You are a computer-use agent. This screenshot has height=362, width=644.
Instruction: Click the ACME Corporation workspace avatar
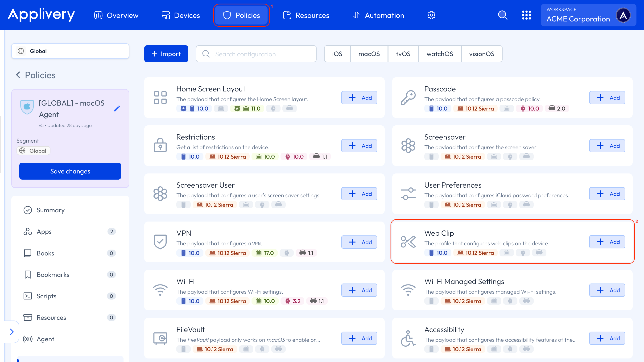(623, 15)
